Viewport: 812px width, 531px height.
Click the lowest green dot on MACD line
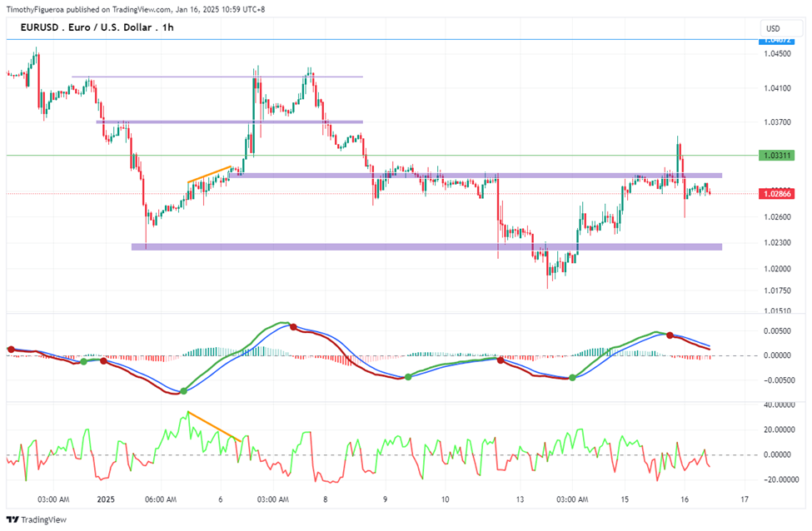[x=183, y=391]
